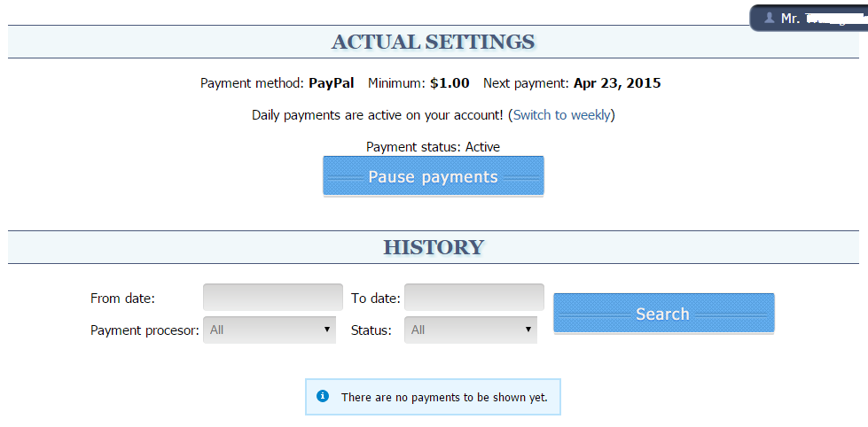Click the ACTUAL SETTINGS heading
This screenshot has height=427, width=868.
pyautogui.click(x=434, y=42)
